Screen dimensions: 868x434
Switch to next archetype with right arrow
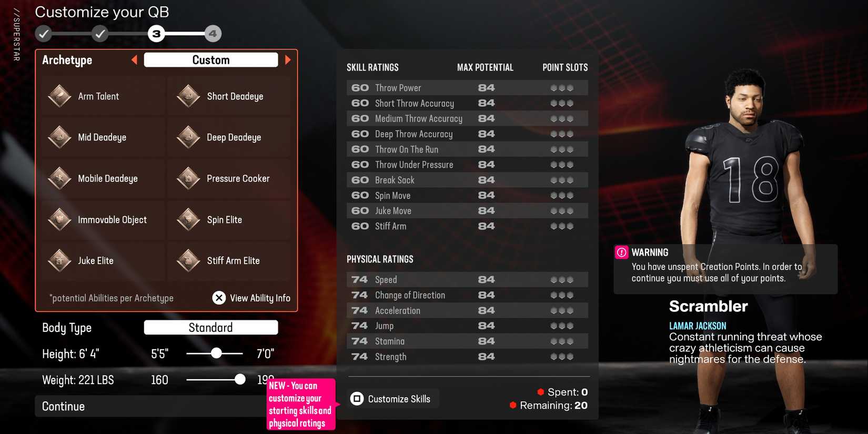[288, 60]
